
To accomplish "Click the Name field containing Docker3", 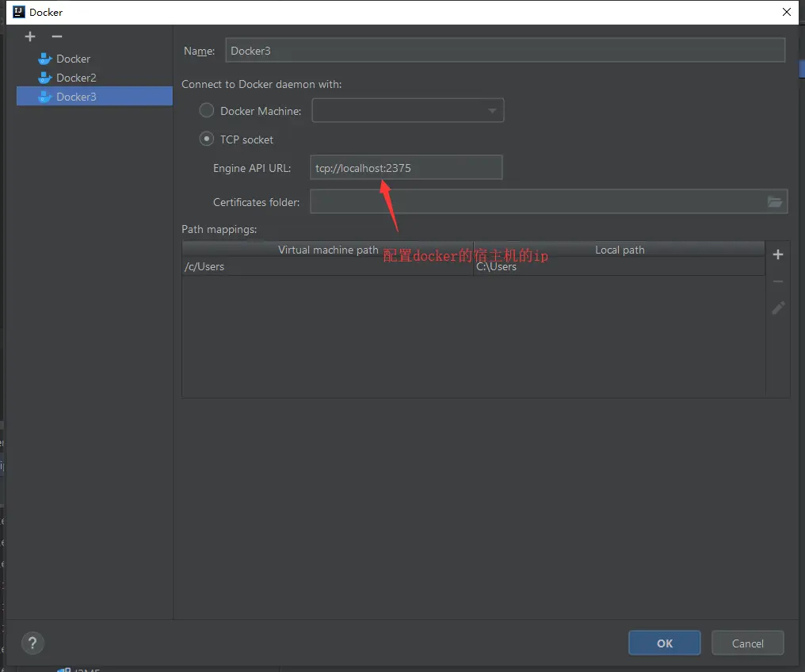I will click(x=506, y=51).
